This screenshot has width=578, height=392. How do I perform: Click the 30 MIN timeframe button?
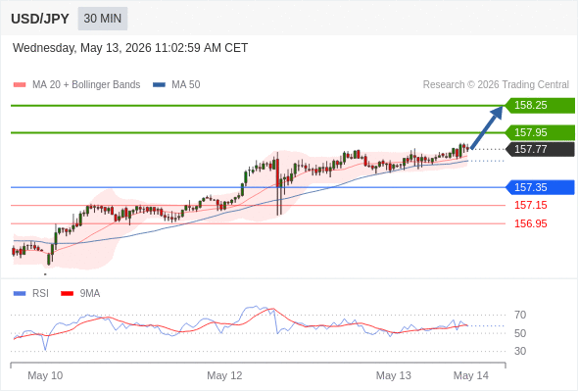pyautogui.click(x=103, y=19)
